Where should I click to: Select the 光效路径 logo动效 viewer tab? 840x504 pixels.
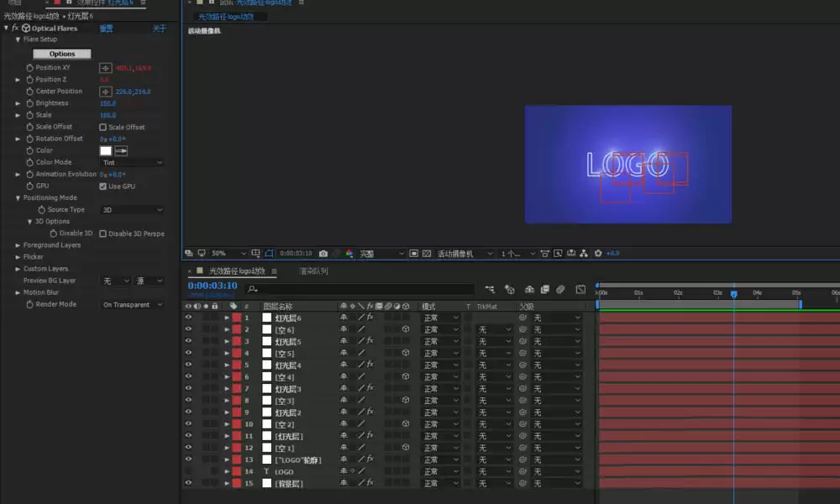coord(226,17)
